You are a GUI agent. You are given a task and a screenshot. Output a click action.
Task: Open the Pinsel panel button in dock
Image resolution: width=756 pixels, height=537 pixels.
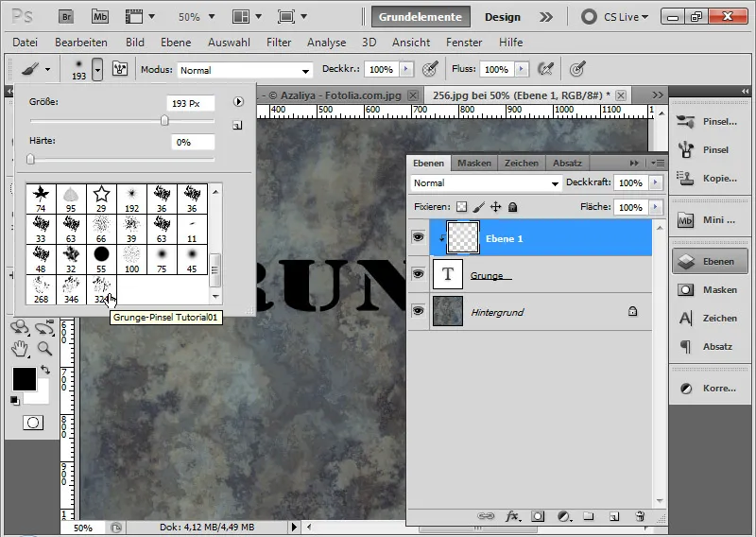[710, 150]
